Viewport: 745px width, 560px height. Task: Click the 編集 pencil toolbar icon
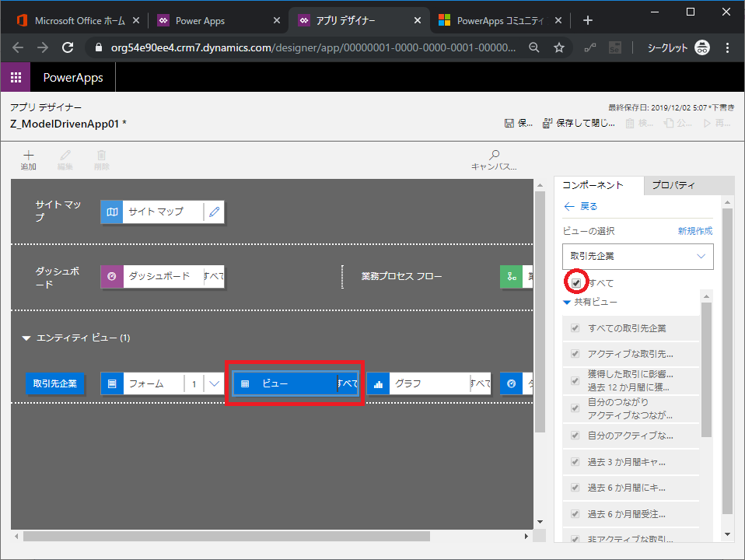[x=65, y=156]
